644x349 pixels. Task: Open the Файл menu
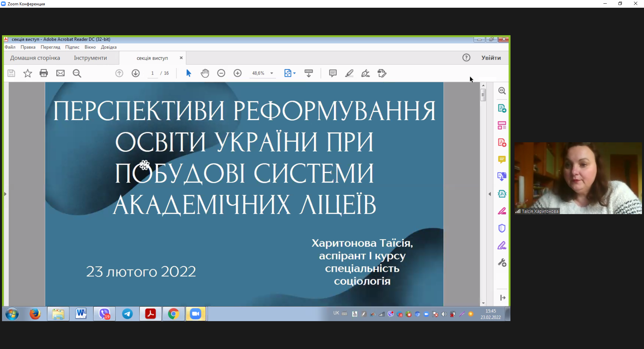point(10,47)
